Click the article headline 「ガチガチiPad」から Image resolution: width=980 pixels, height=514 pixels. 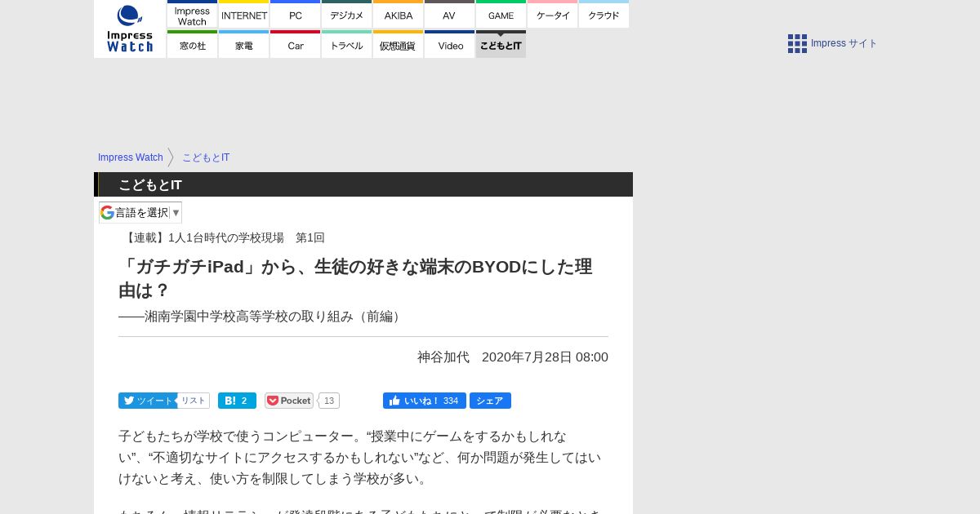pyautogui.click(x=355, y=278)
